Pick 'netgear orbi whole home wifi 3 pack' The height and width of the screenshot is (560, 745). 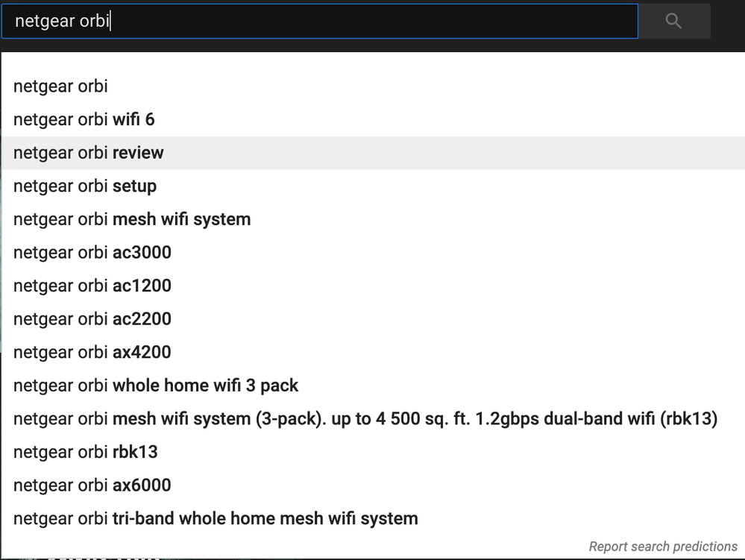click(x=156, y=386)
